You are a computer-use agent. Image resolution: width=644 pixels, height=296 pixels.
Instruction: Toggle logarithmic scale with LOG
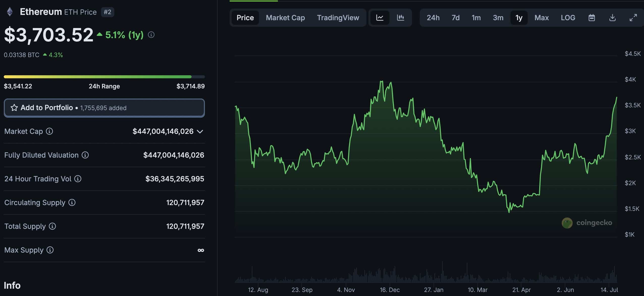pyautogui.click(x=568, y=18)
